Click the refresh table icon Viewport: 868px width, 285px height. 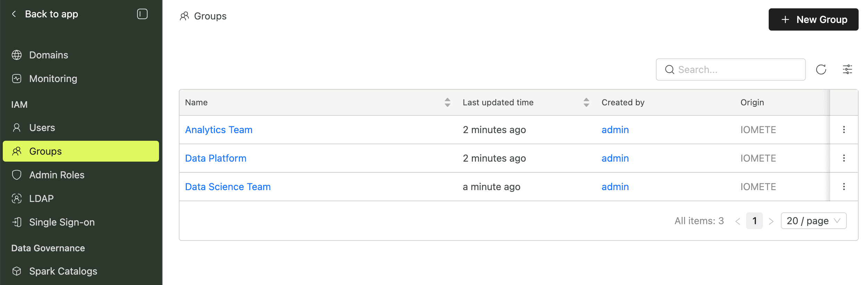click(821, 70)
